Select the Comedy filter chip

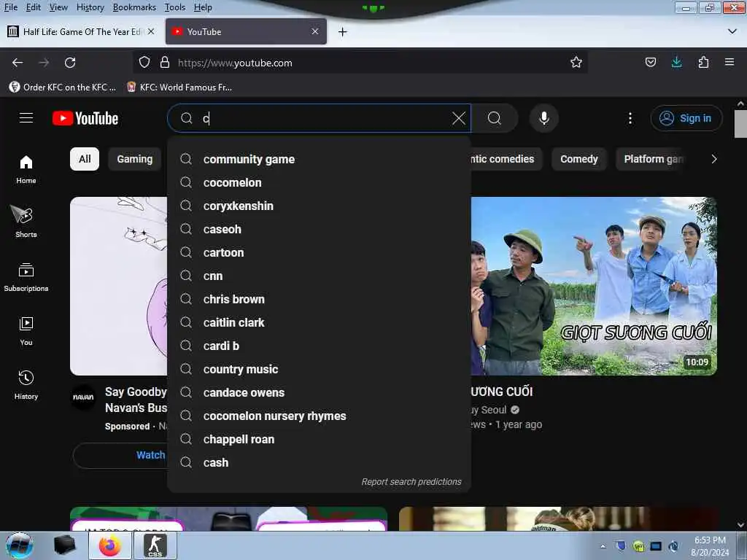click(x=578, y=159)
